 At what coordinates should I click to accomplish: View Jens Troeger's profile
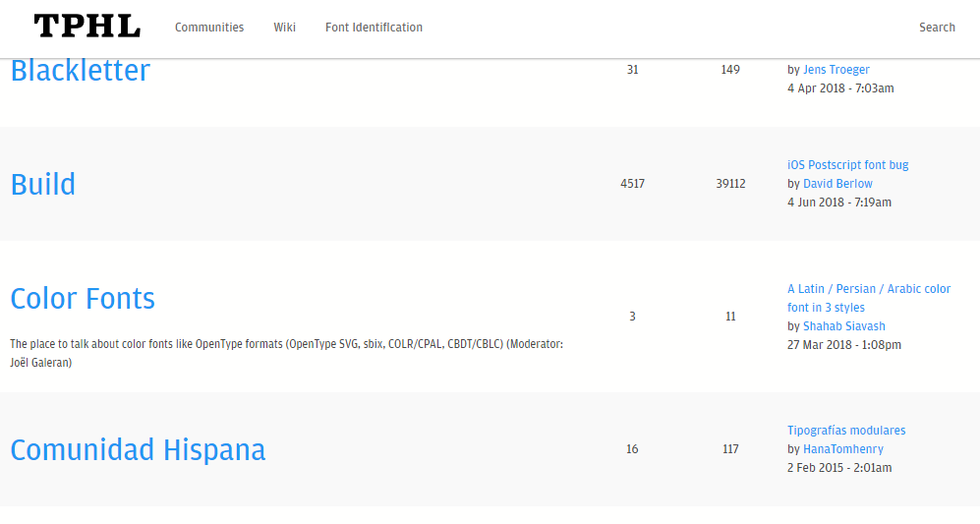point(836,70)
